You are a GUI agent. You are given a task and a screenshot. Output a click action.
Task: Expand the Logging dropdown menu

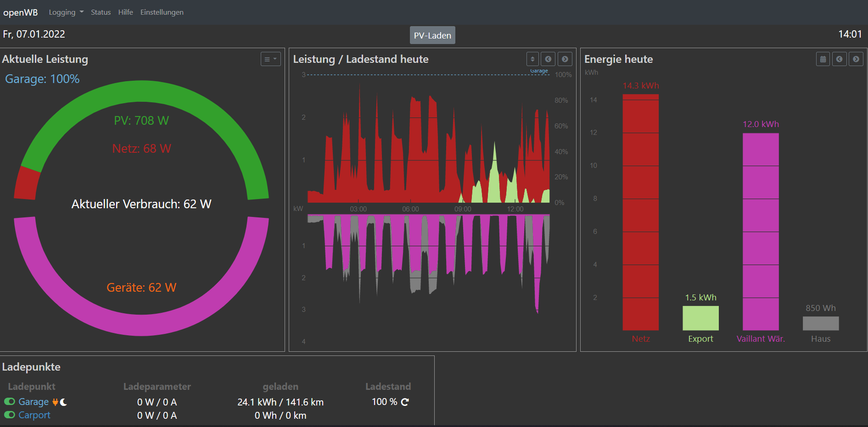tap(66, 12)
